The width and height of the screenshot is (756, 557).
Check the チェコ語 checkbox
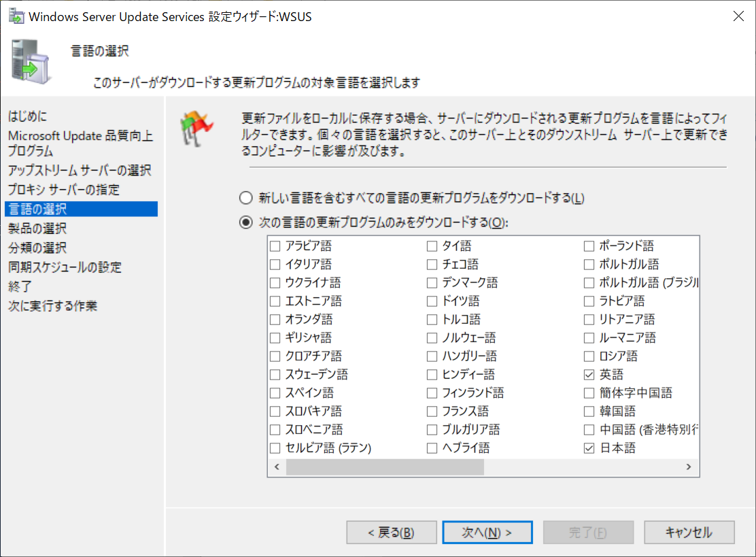tap(432, 265)
